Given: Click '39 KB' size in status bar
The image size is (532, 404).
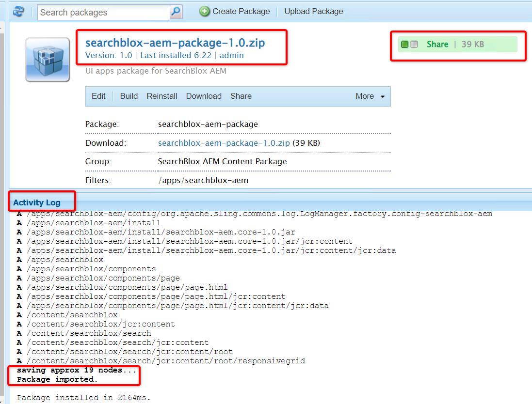Looking at the screenshot, I should (x=473, y=45).
